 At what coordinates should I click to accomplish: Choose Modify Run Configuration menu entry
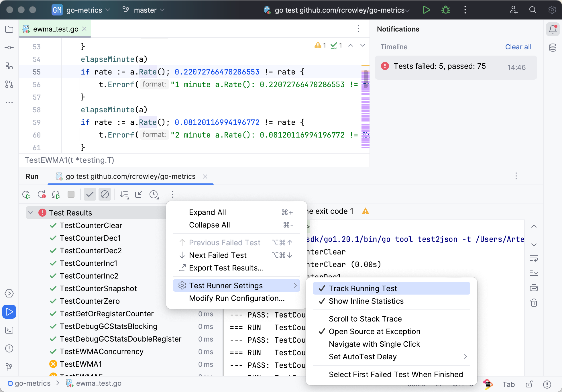pyautogui.click(x=237, y=298)
